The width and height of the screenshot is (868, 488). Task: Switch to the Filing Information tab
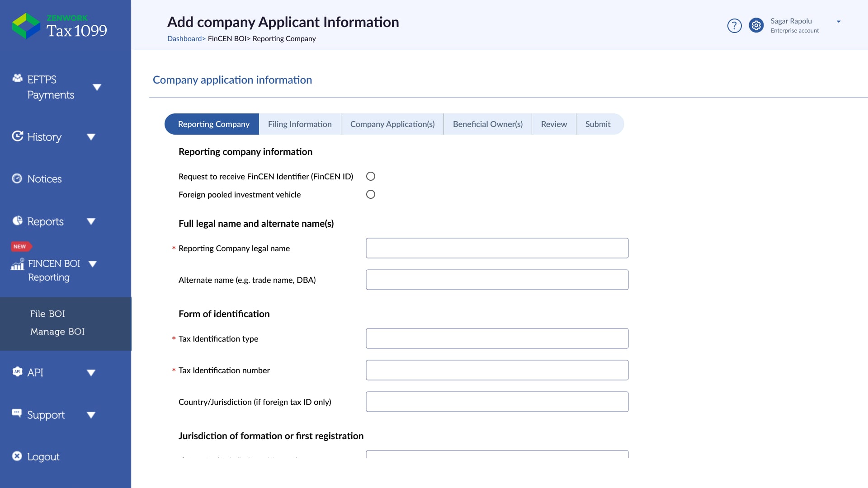point(300,124)
